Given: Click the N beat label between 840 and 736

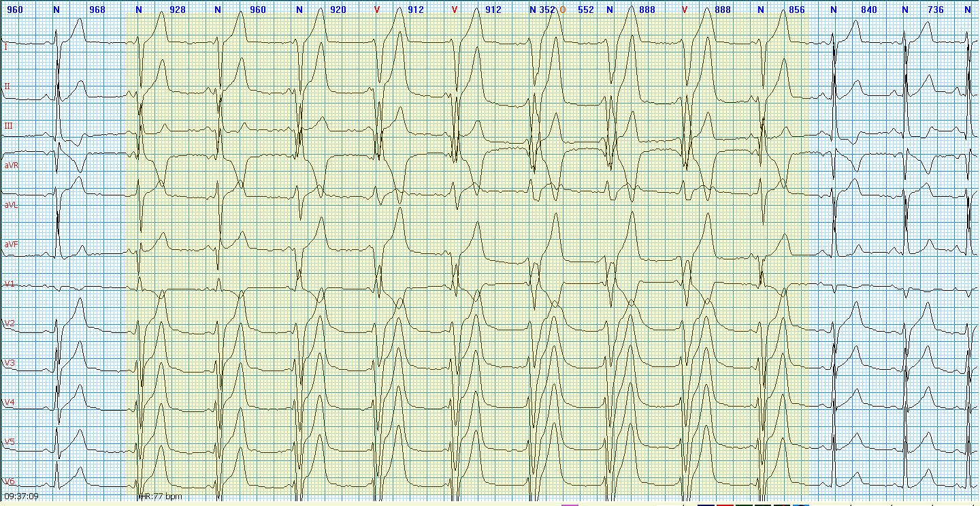Looking at the screenshot, I should [905, 10].
